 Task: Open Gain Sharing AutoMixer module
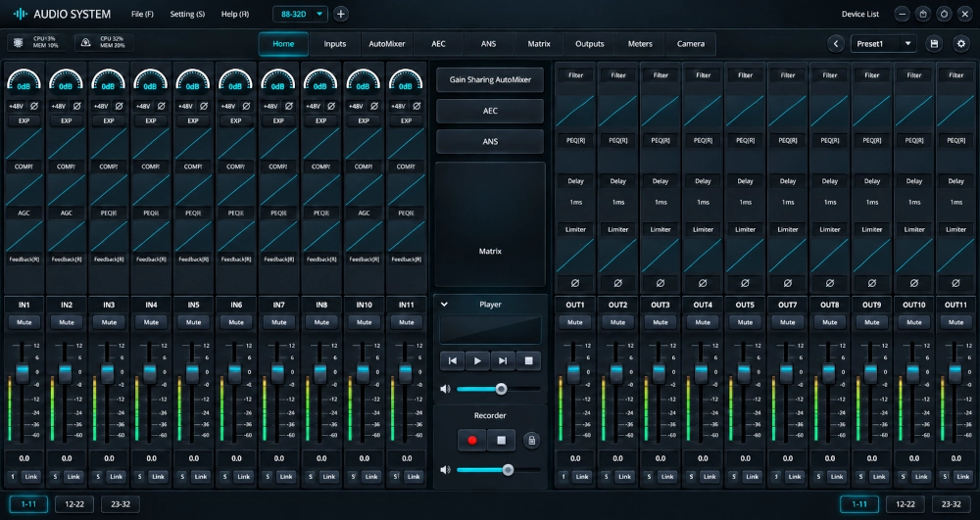490,80
